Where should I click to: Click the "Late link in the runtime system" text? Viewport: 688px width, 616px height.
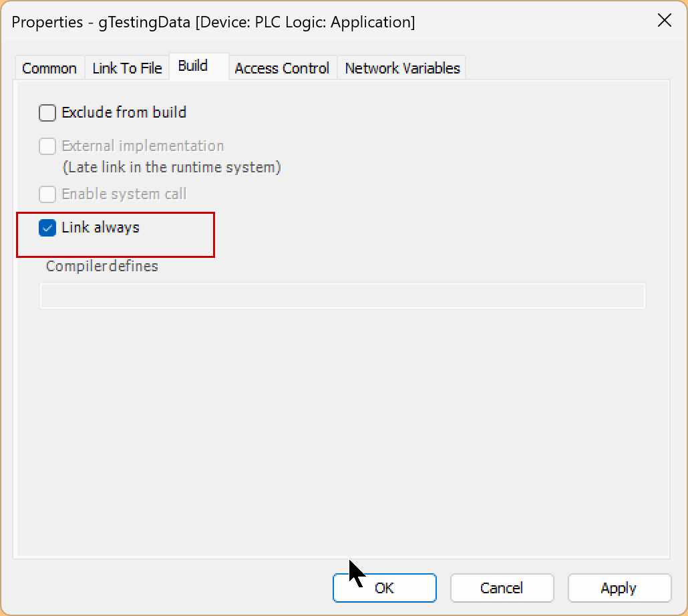coord(172,168)
